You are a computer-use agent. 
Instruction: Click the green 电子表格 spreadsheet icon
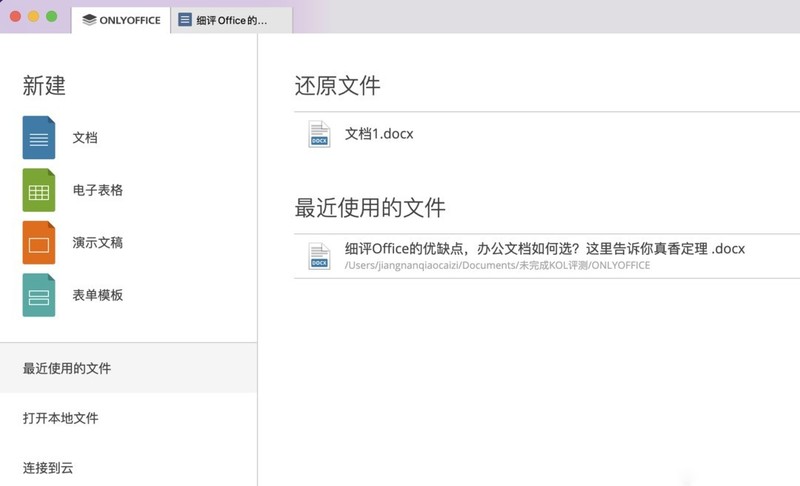pyautogui.click(x=39, y=190)
